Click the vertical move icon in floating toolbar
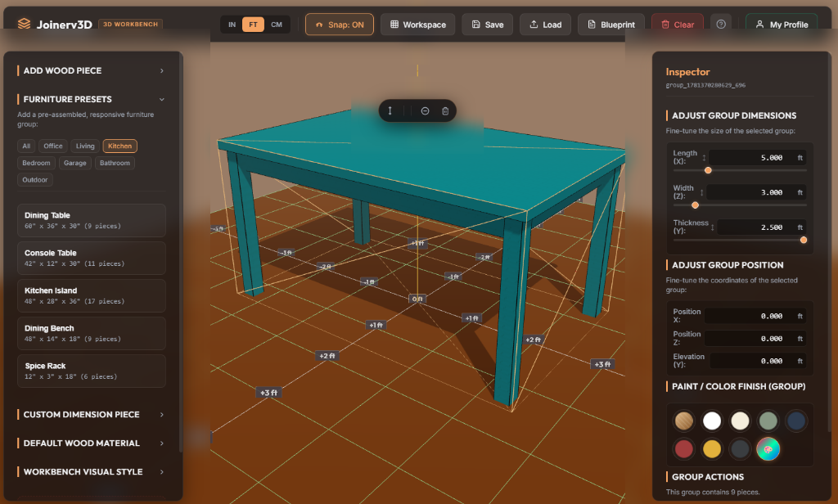Viewport: 838px width, 504px height. coord(390,110)
